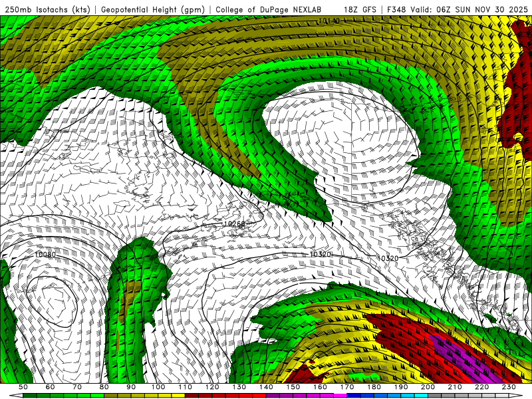
Task: Click the 150 value on the color scale
Action: click(x=293, y=387)
